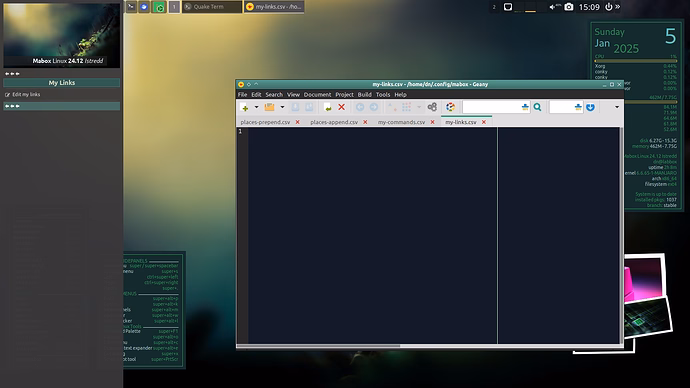Open the toolbar overflow dropdown arrow
Screen dimensions: 690x388
pos(617,107)
